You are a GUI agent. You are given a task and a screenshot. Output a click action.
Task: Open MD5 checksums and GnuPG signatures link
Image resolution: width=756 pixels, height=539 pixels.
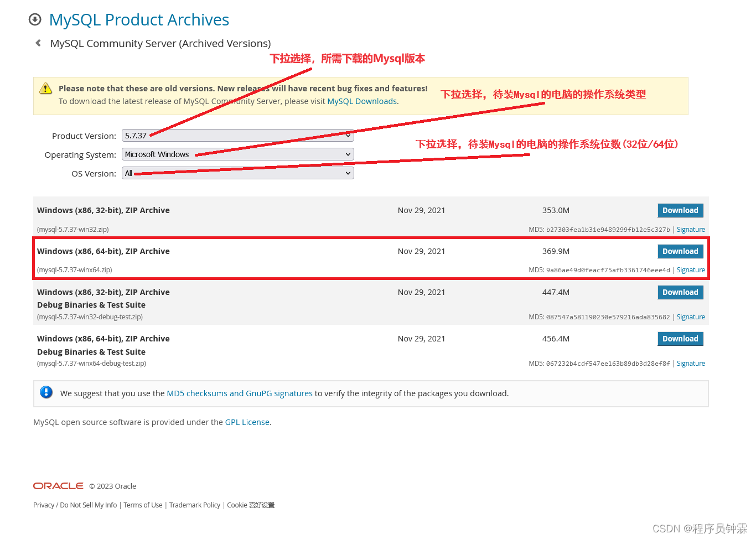[240, 393]
